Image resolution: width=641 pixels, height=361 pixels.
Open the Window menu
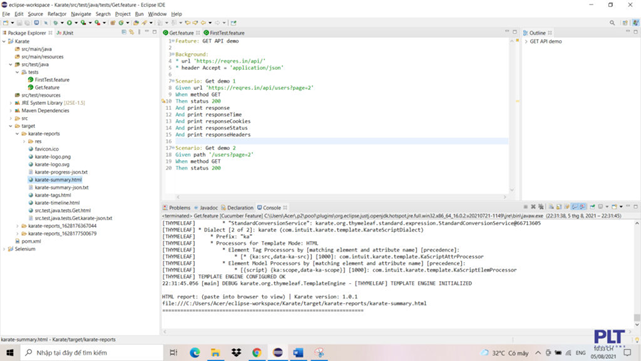coord(157,14)
